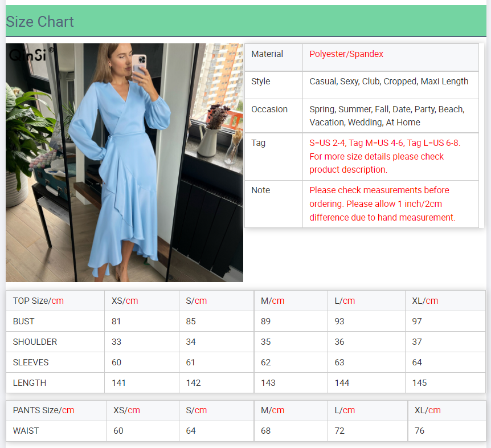This screenshot has width=491, height=448.
Task: Open the blue dress product photo
Action: click(124, 171)
